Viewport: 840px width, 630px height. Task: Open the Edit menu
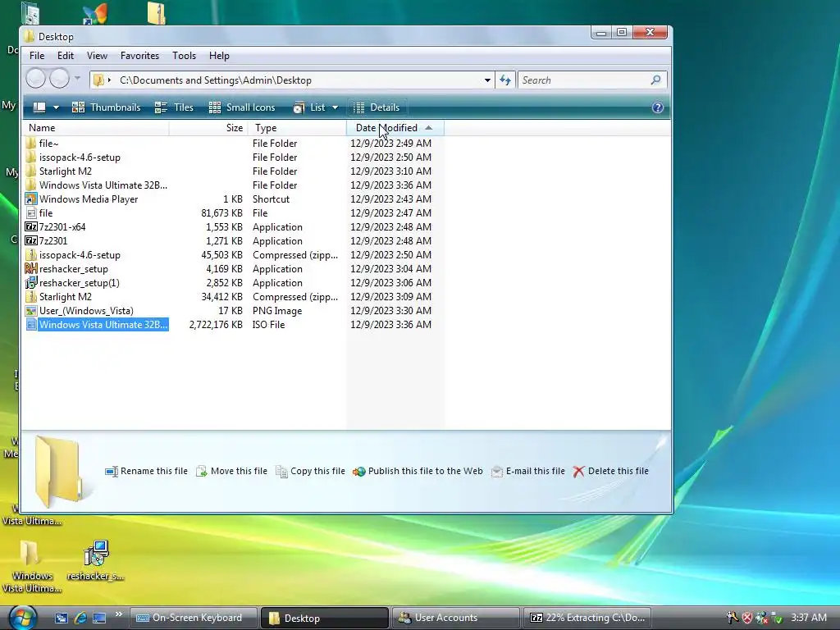tap(66, 56)
